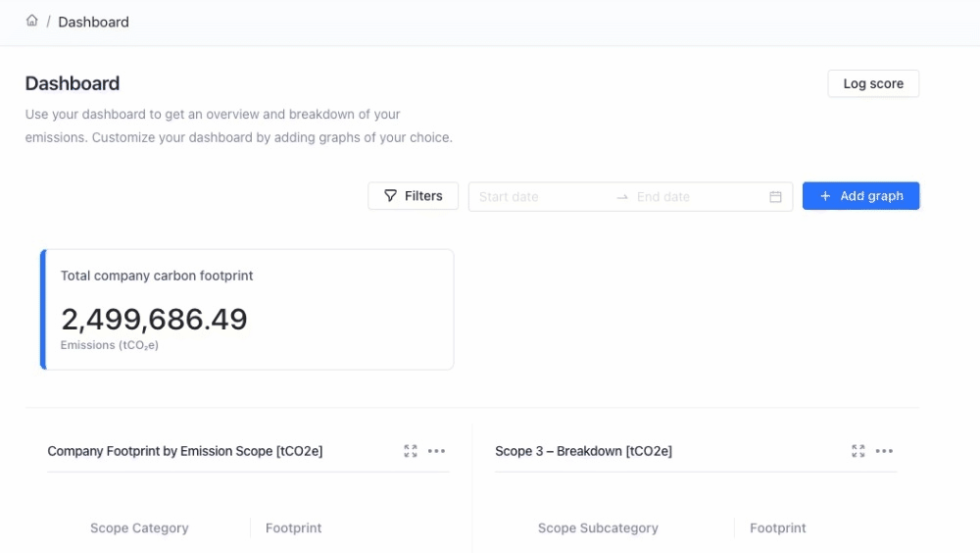Viewport: 980px width, 553px height.
Task: Click the Footprint header beside Scope Category
Action: [x=293, y=528]
